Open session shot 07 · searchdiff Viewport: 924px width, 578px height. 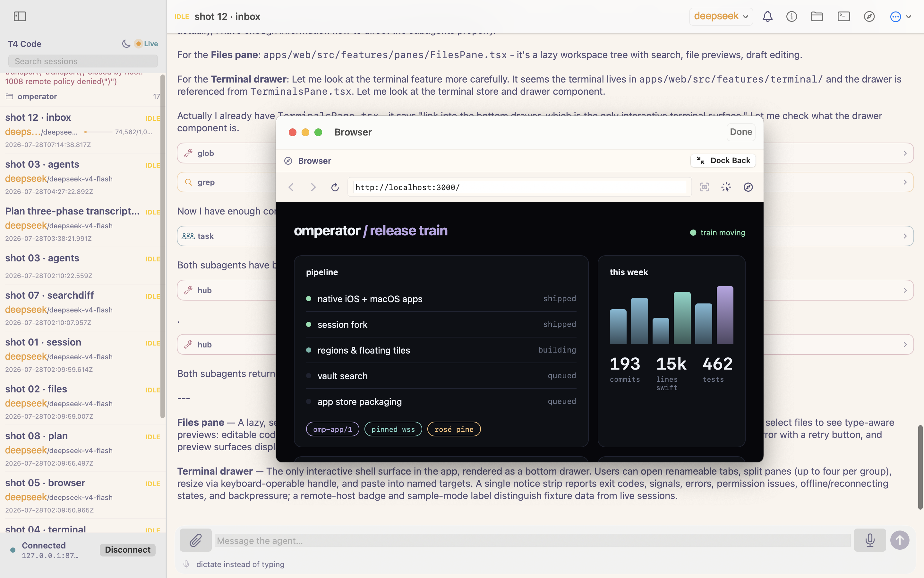83,308
